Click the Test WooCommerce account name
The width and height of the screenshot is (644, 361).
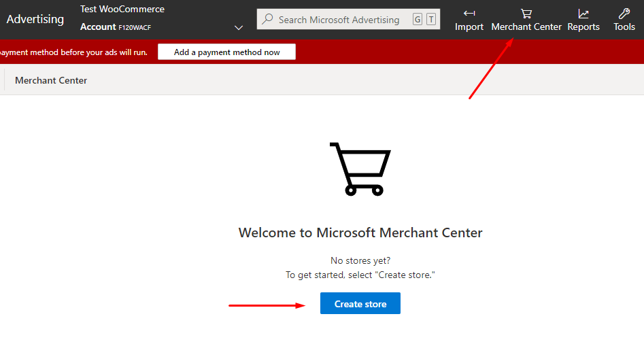(x=122, y=9)
